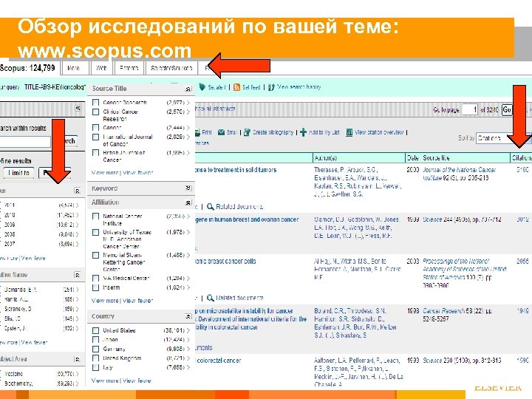Check the Italy country checkbox
532x399 pixels.
click(95, 367)
